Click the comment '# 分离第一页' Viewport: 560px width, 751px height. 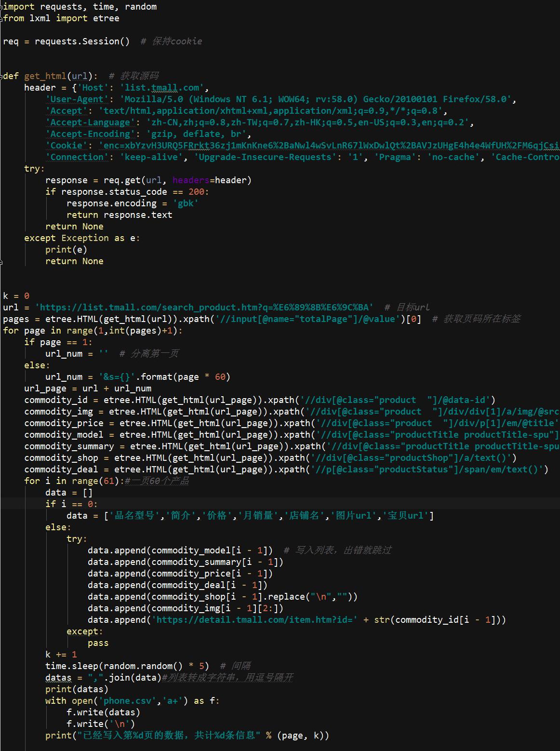tap(149, 354)
